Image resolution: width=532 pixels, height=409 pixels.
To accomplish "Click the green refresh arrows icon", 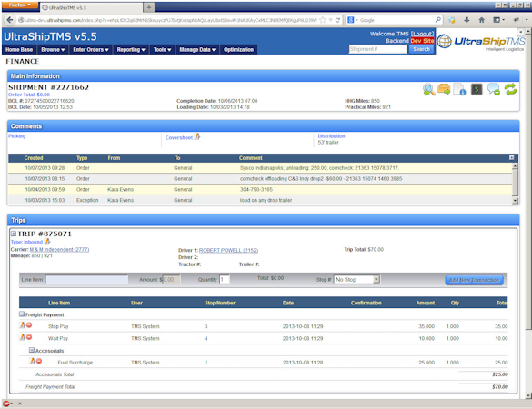I will [510, 89].
